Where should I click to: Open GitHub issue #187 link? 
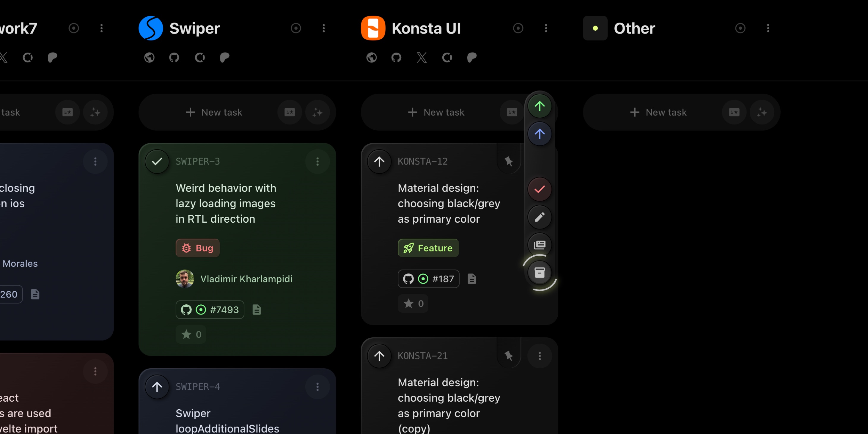[x=428, y=279]
